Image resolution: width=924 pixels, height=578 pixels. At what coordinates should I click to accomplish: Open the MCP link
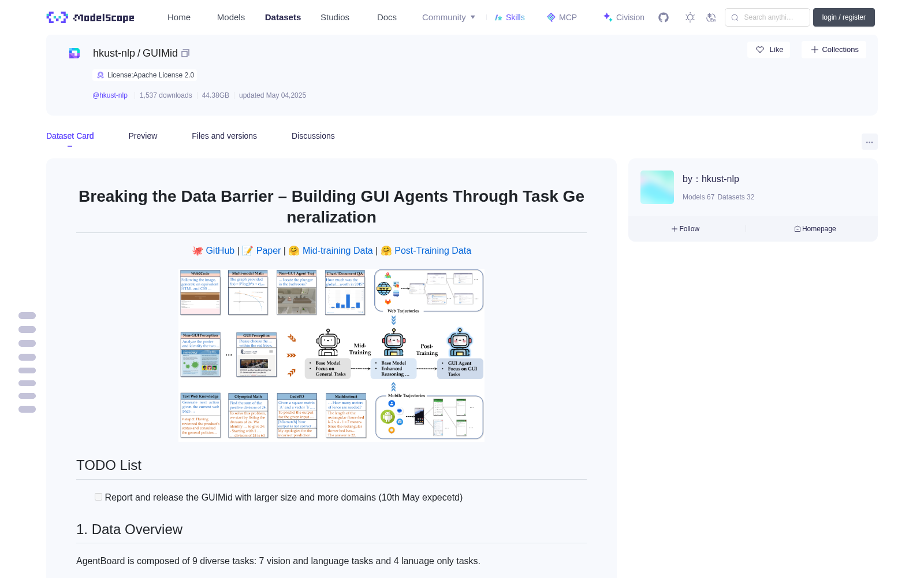tap(562, 17)
